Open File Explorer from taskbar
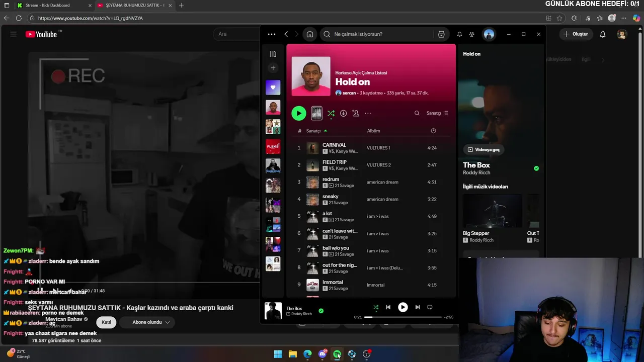Image resolution: width=644 pixels, height=362 pixels. pyautogui.click(x=292, y=354)
